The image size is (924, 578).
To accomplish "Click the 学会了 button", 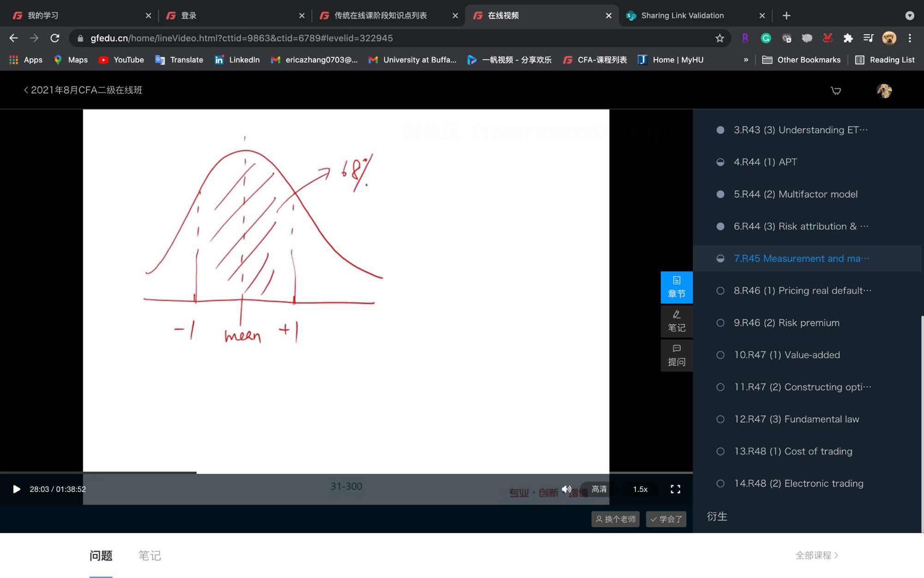I will (x=666, y=519).
